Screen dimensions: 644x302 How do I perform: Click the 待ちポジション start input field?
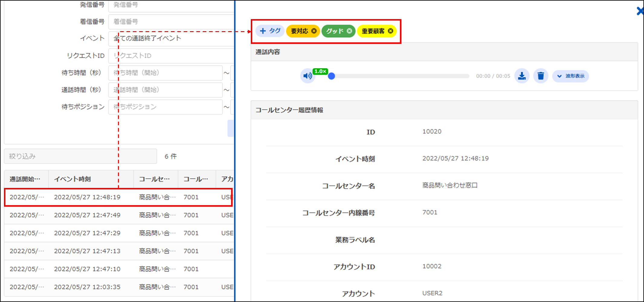click(165, 107)
